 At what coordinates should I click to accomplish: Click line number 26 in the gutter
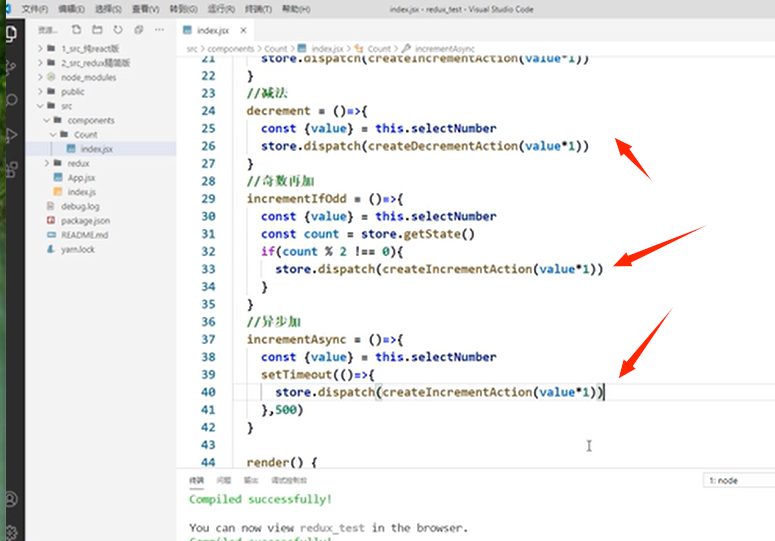click(x=208, y=146)
